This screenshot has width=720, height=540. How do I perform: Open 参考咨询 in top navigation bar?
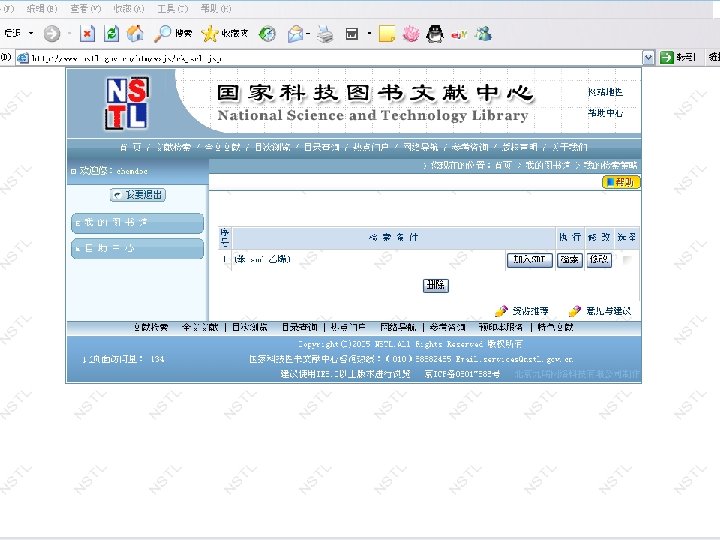(x=470, y=147)
